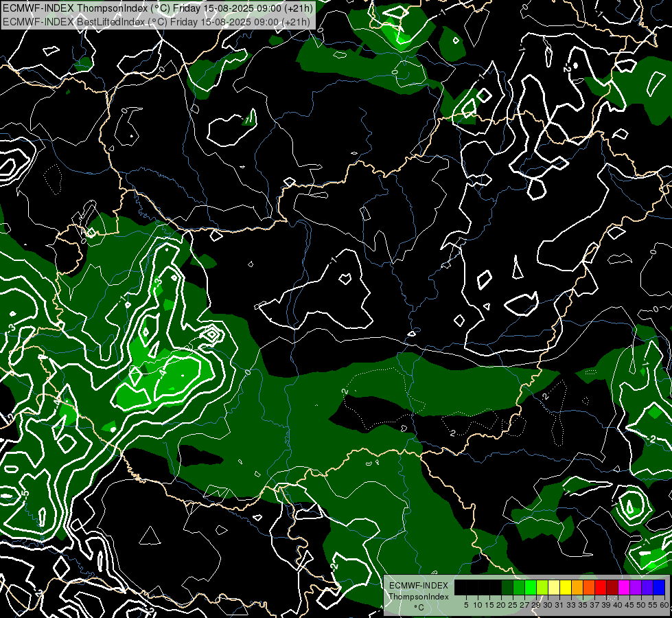Viewport: 672px width, 618px height.
Task: Select the dark red 39–40 legend swatch
Action: tap(612, 587)
